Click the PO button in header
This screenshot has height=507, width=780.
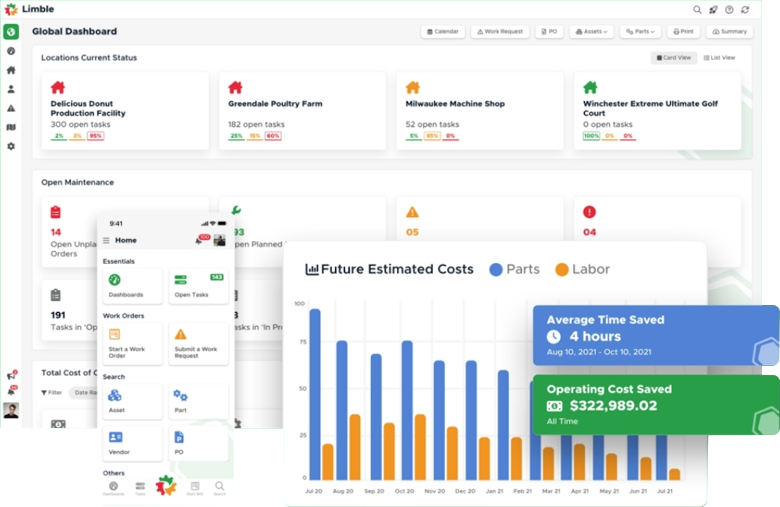point(549,31)
